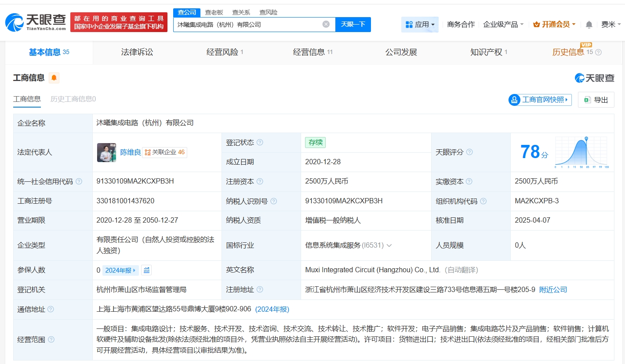This screenshot has height=364, width=625.
Task: Select the 查老板 search tab
Action: (214, 12)
